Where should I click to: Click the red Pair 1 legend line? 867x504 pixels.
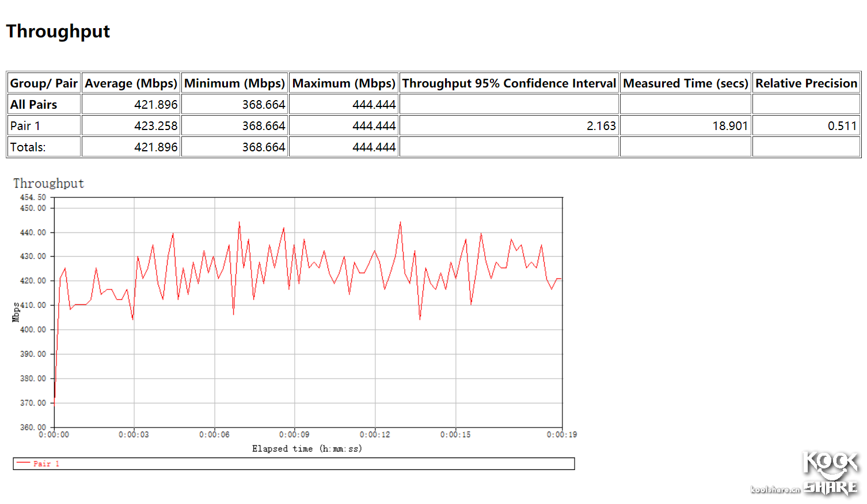pyautogui.click(x=24, y=463)
